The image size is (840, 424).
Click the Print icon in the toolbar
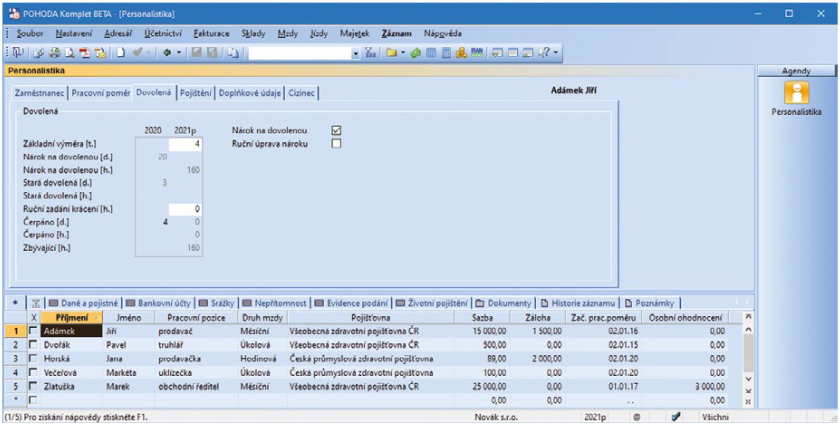click(x=54, y=52)
